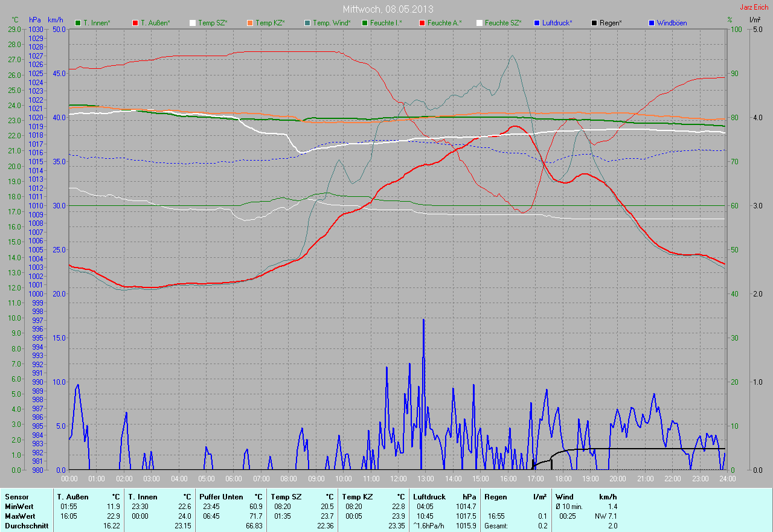773x532 pixels.
Task: Toggle the T. Außen legend entry
Action: [x=151, y=23]
